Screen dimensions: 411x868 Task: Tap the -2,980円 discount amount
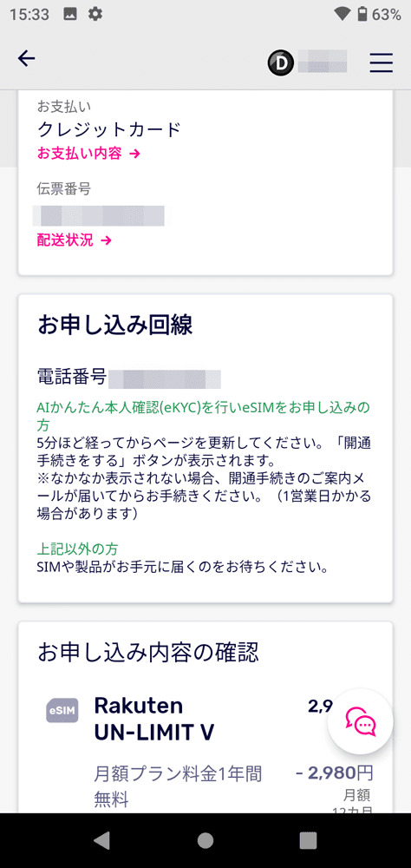[x=335, y=773]
